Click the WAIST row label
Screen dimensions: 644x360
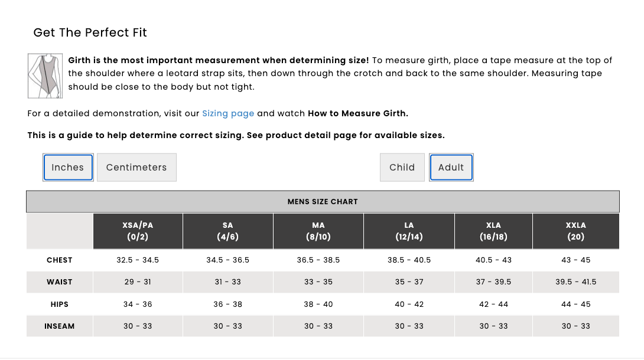tap(60, 282)
